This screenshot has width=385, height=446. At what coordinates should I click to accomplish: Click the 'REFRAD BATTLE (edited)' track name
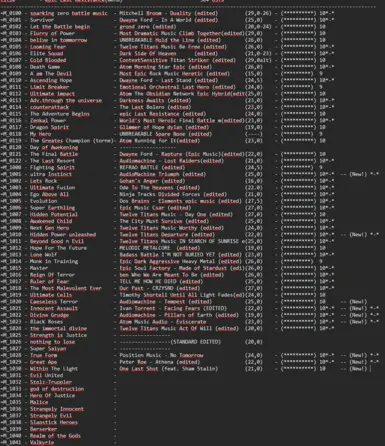(x=152, y=167)
